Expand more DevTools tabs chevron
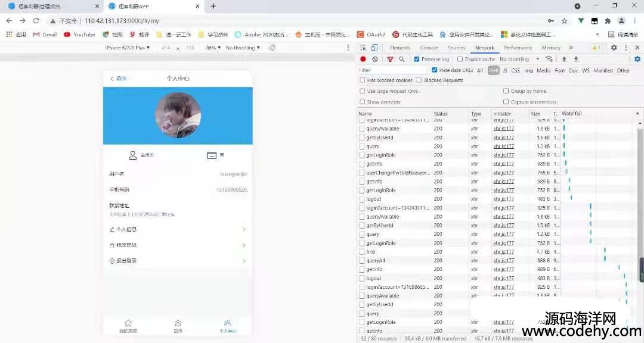 [571, 48]
